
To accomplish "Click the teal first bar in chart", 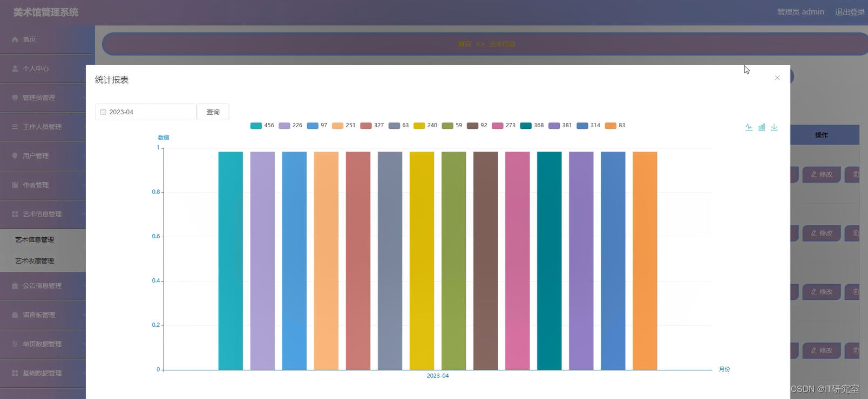I will pos(230,261).
